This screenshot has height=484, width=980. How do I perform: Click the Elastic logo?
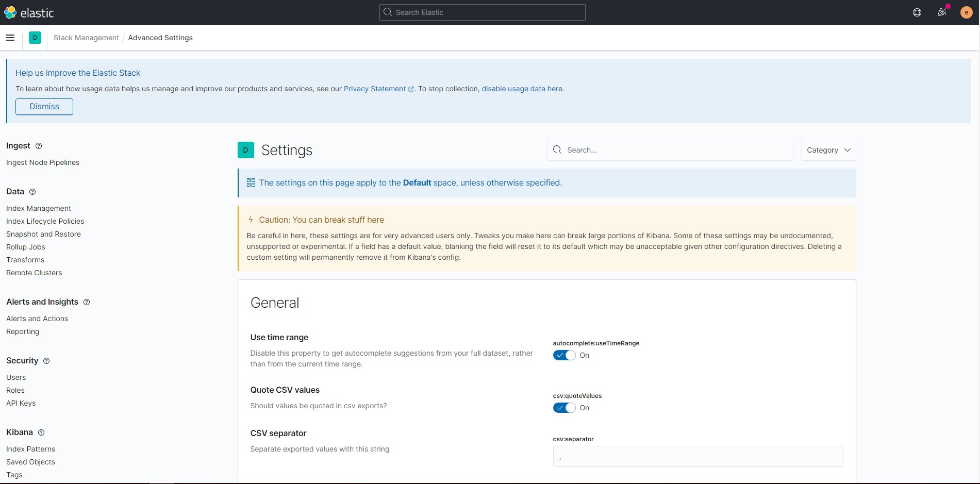click(x=29, y=12)
